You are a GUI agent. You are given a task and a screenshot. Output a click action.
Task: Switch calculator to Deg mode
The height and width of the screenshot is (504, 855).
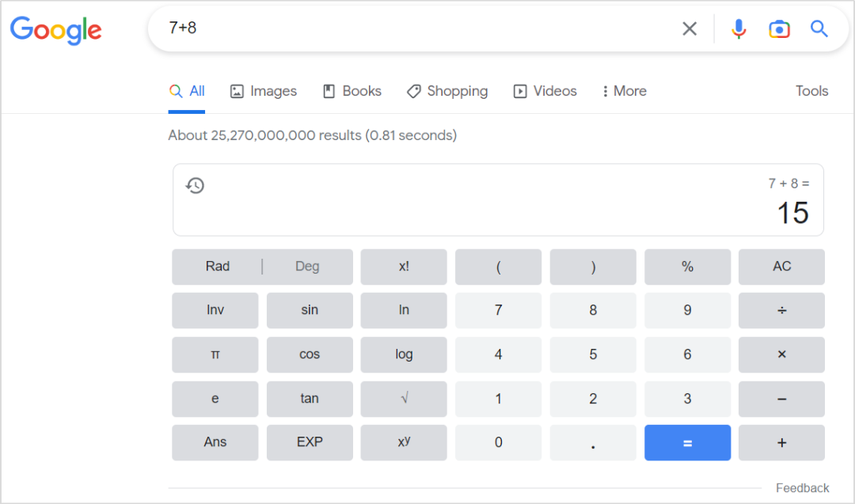pyautogui.click(x=307, y=267)
